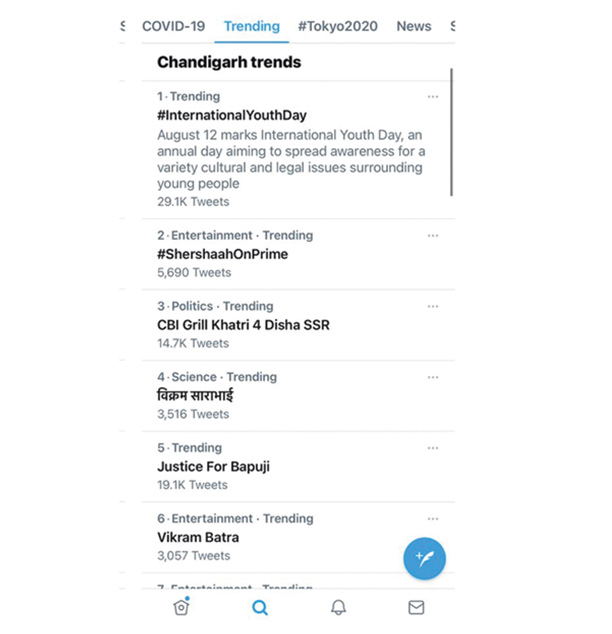
Task: Expand options menu for Justice For Bapuji
Action: [433, 448]
